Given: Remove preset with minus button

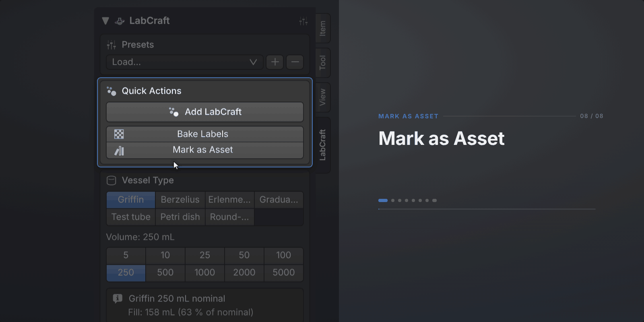Looking at the screenshot, I should coord(295,62).
